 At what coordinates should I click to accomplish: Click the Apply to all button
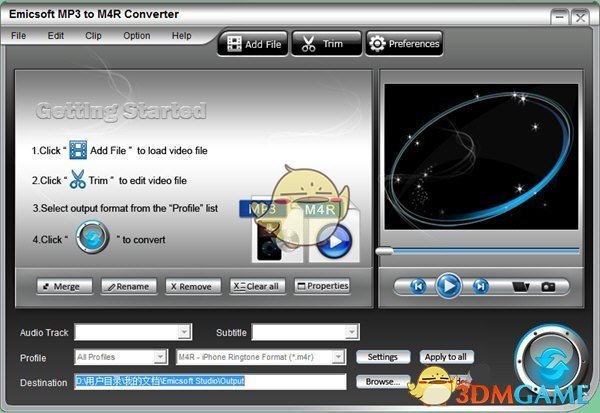pos(446,357)
